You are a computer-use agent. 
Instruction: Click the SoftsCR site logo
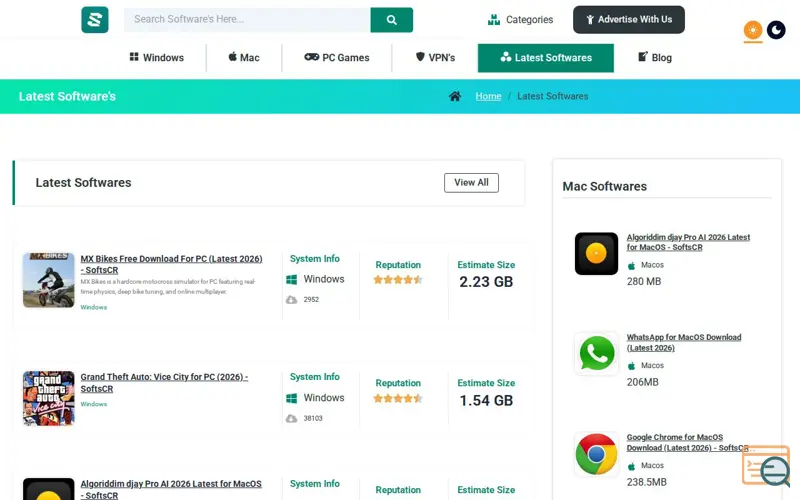pyautogui.click(x=95, y=19)
